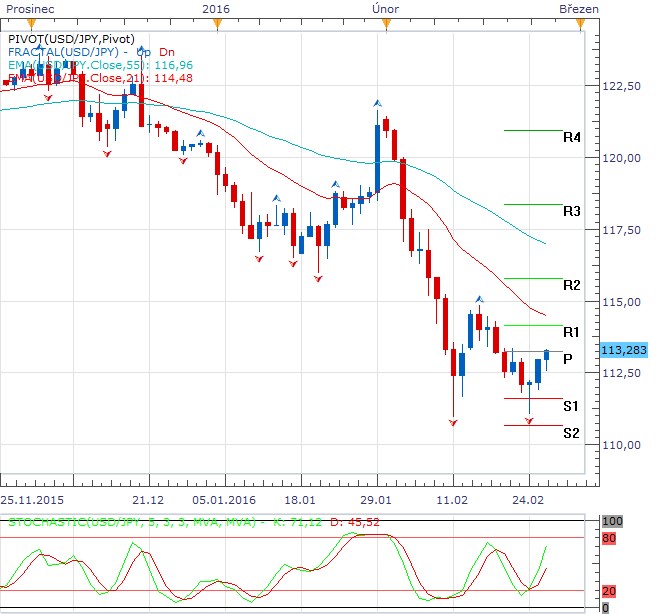This screenshot has height=614, width=657.
Task: Select the R1 pivot level label
Action: pyautogui.click(x=571, y=332)
